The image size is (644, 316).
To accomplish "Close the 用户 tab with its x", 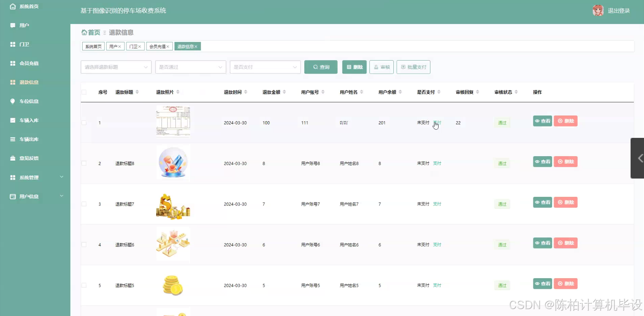I will tap(120, 47).
